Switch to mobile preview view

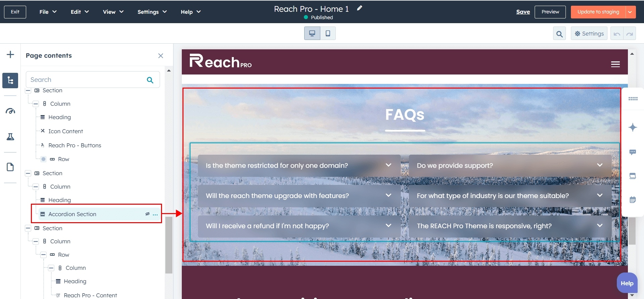click(x=328, y=33)
